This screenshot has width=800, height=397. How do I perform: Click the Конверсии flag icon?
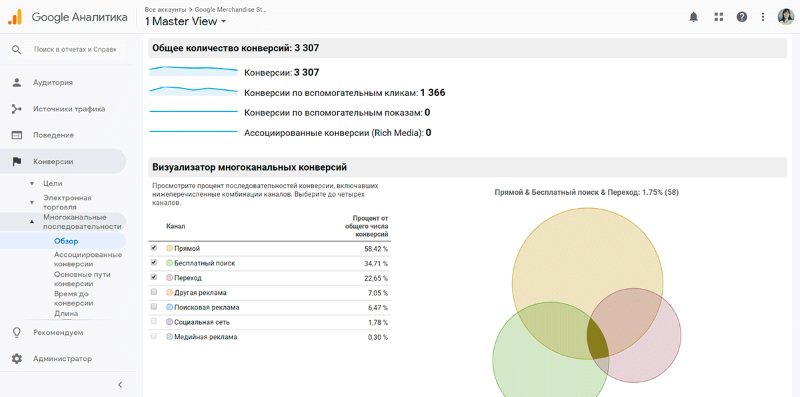tap(17, 161)
